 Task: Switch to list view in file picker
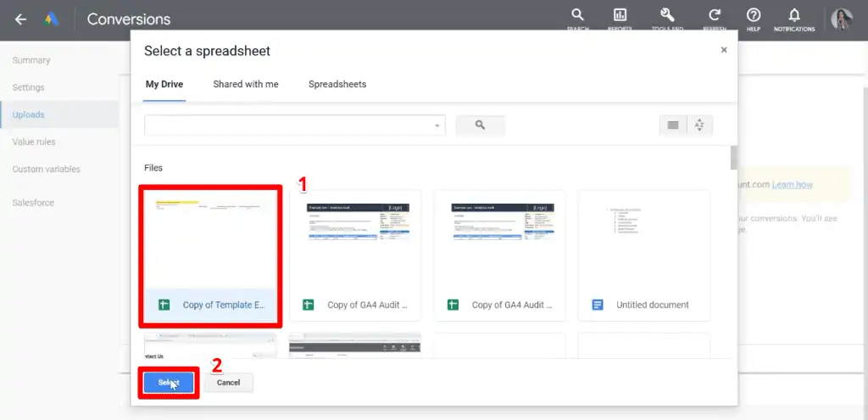(673, 126)
